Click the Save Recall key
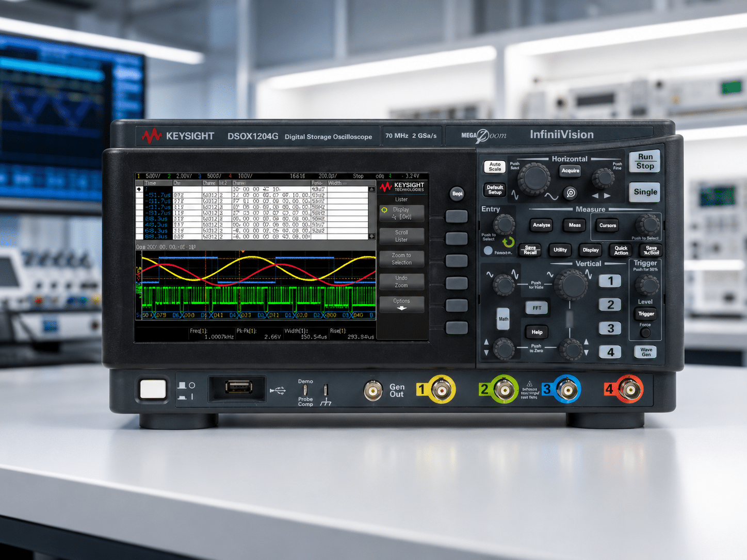The width and height of the screenshot is (747, 560). 530,250
